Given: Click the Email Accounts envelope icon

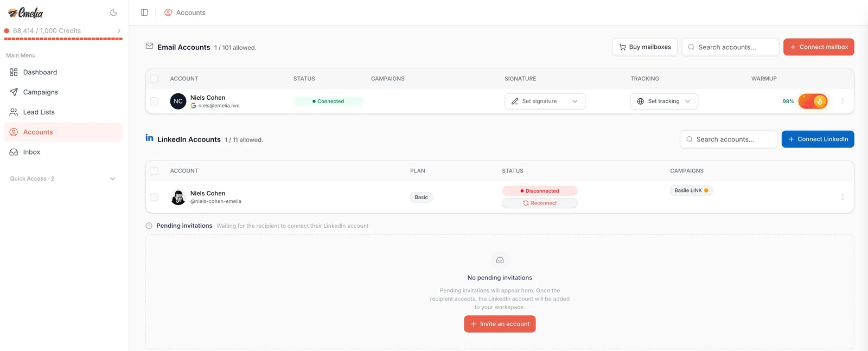Looking at the screenshot, I should [x=149, y=46].
